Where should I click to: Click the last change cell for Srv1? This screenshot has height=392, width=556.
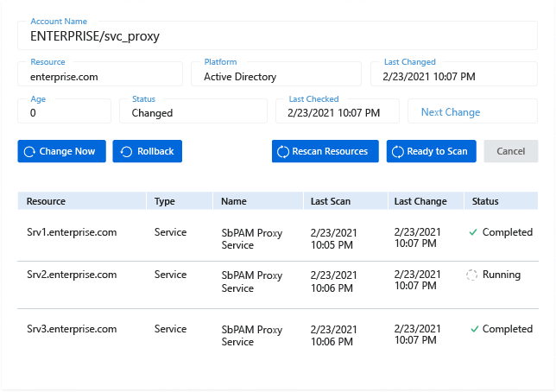[x=417, y=237]
